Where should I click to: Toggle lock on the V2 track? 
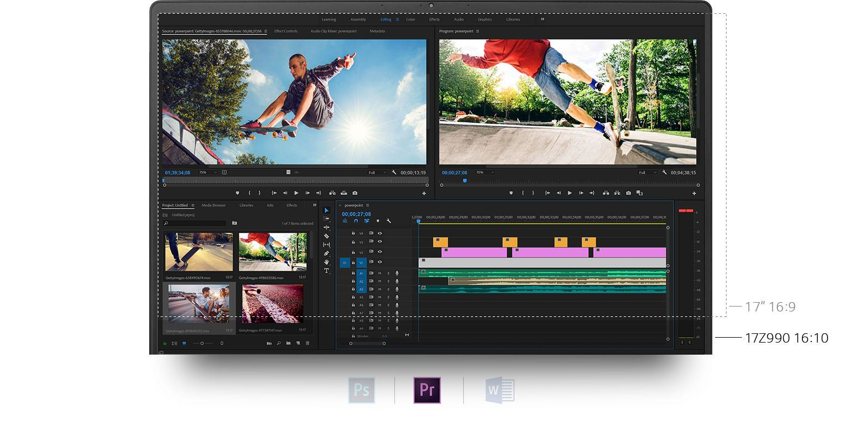[353, 252]
